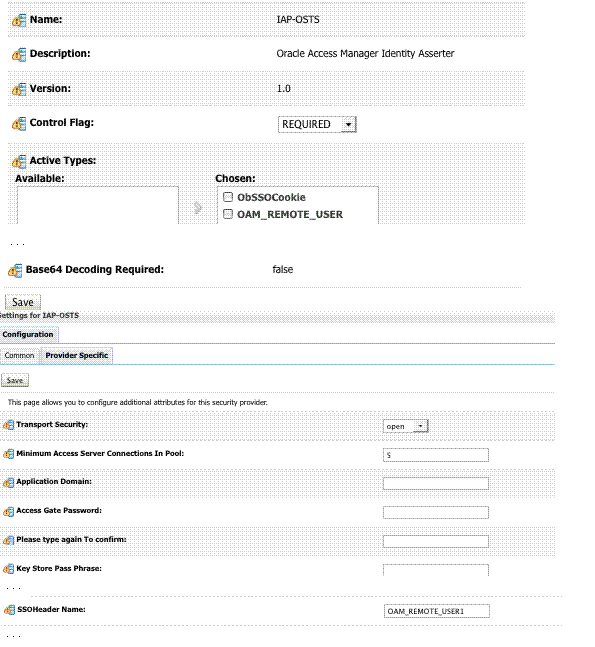This screenshot has height=647, width=595.
Task: Click the icon next to Description label
Action: (19, 54)
